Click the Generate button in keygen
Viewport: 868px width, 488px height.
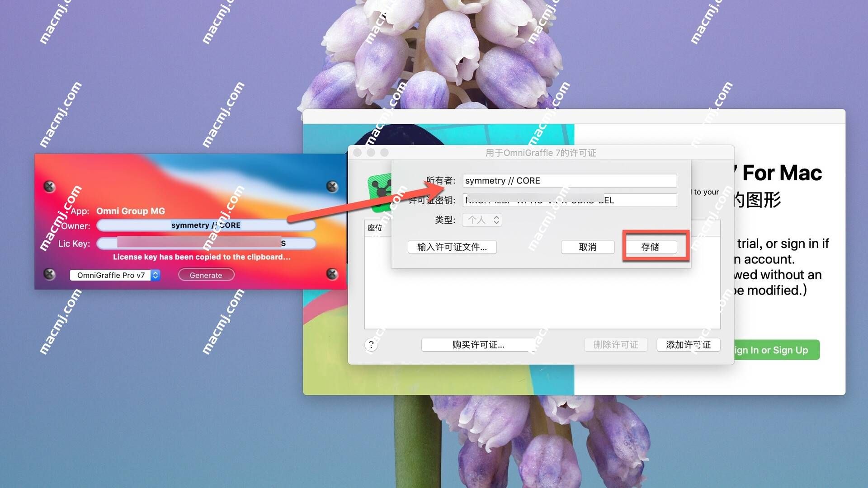[206, 275]
